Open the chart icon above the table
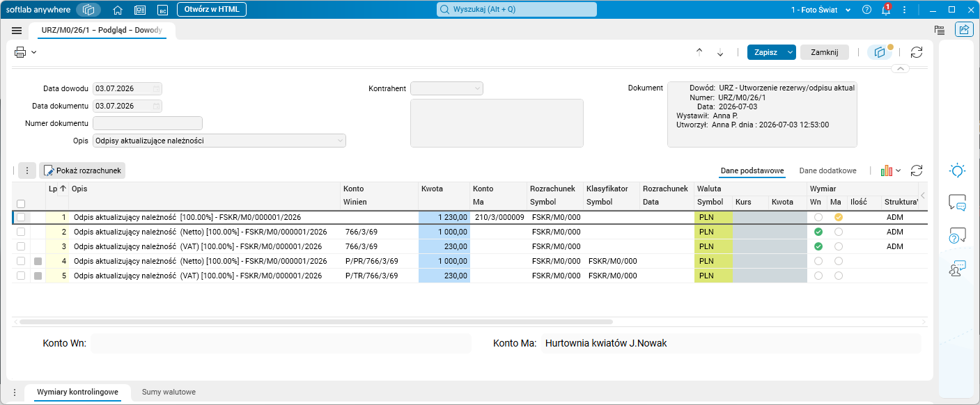This screenshot has height=405, width=980. 887,170
